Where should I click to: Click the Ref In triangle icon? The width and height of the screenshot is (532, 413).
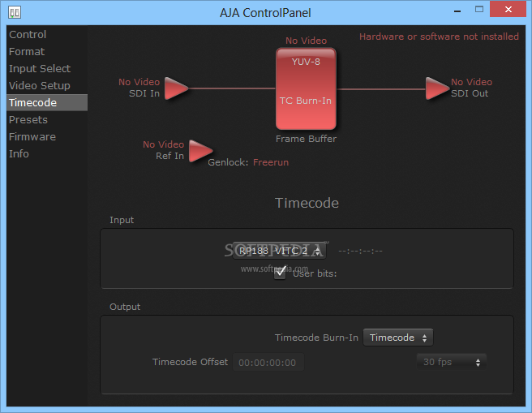point(200,151)
